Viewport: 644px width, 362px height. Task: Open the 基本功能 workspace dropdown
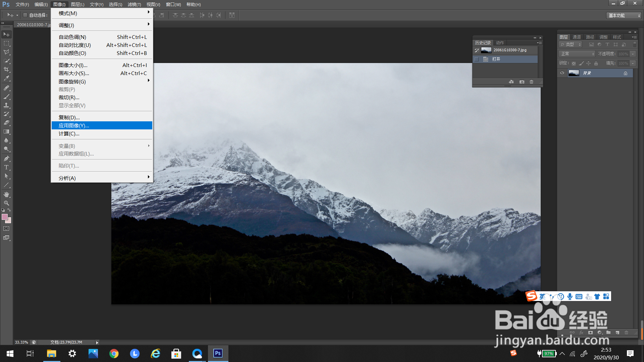point(624,15)
